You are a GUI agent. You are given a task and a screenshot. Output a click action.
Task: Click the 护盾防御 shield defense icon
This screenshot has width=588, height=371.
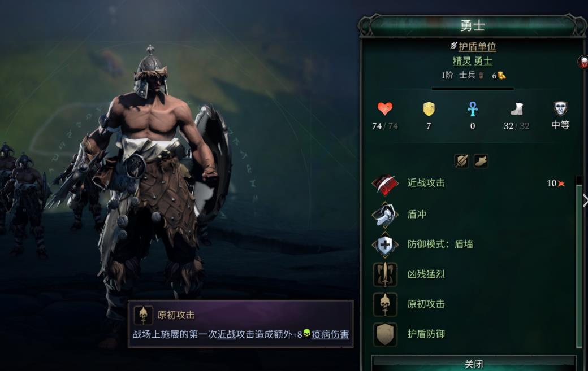385,334
